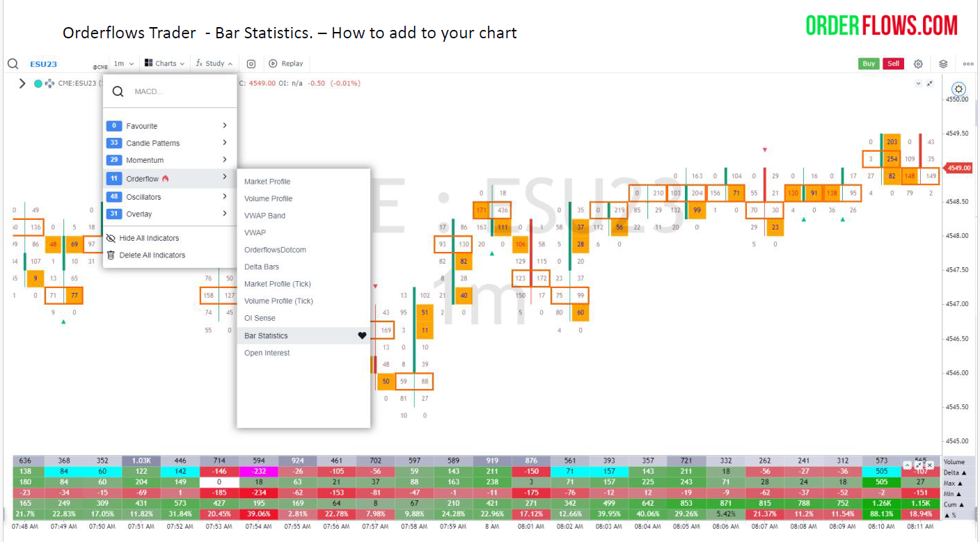The height and width of the screenshot is (542, 980).
Task: Collapse the Study dropdown menu
Action: (x=214, y=63)
